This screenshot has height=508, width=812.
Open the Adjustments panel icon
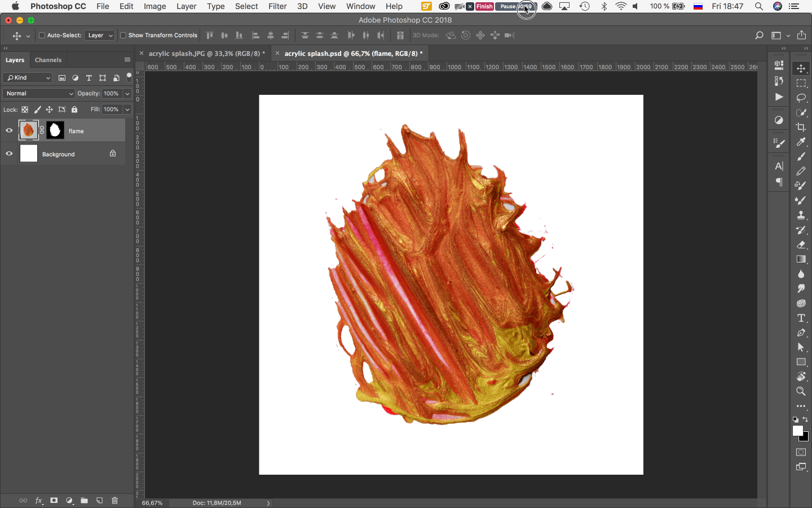pyautogui.click(x=779, y=120)
